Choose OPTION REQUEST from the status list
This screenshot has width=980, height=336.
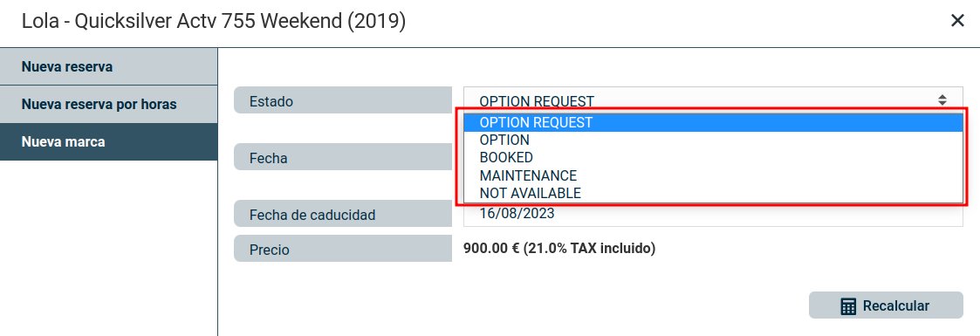click(713, 122)
